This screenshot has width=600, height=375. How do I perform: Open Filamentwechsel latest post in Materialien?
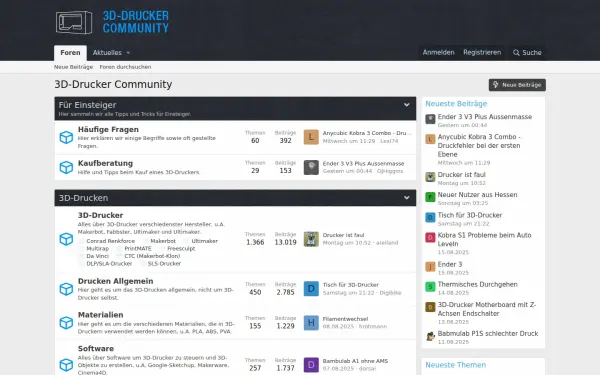coord(345,319)
